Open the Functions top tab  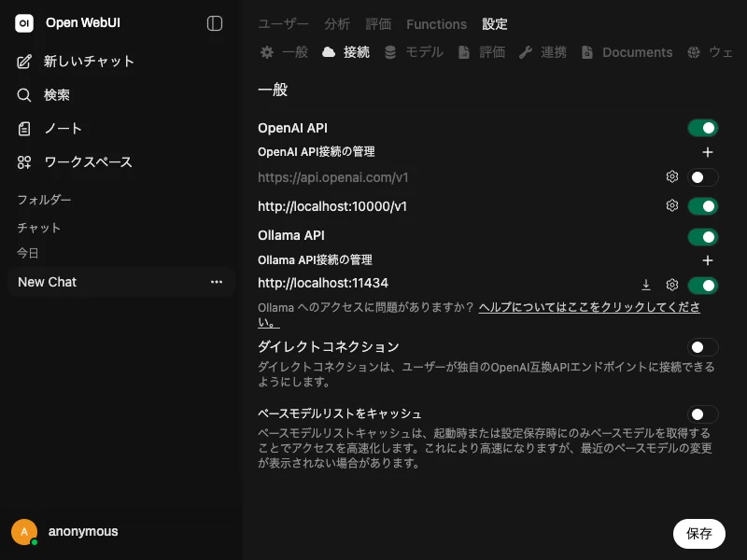(x=436, y=24)
